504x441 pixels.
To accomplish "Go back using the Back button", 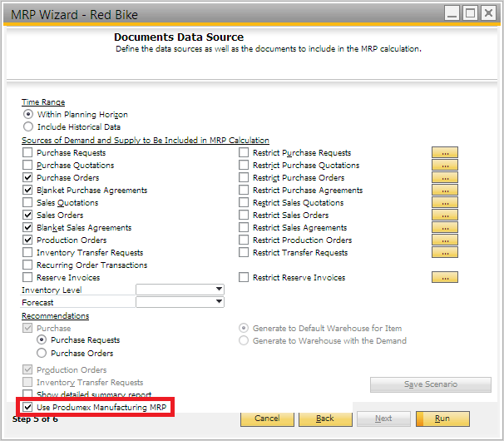I will (x=325, y=419).
